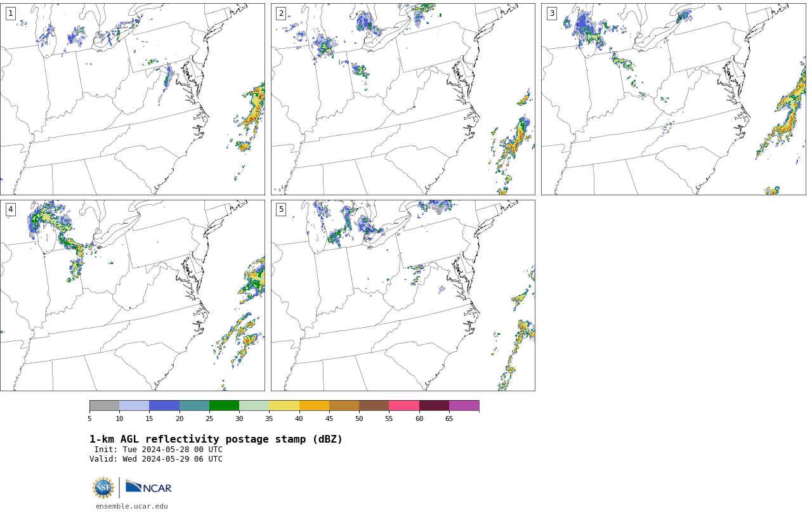The width and height of the screenshot is (812, 513).
Task: Open ensemble member 1 postage stamp map
Action: coord(133,99)
